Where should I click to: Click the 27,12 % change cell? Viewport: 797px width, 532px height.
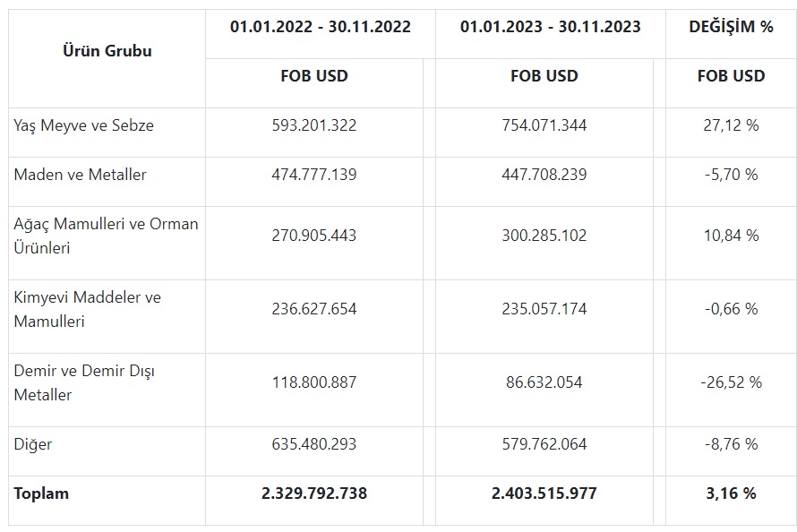click(x=731, y=125)
